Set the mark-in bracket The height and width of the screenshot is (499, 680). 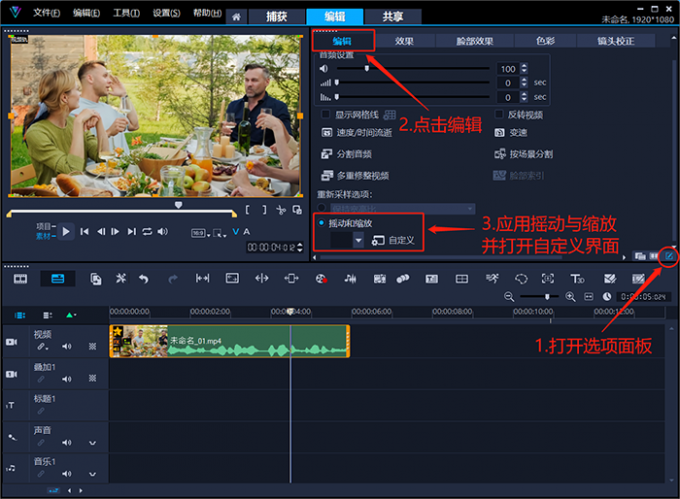click(248, 210)
